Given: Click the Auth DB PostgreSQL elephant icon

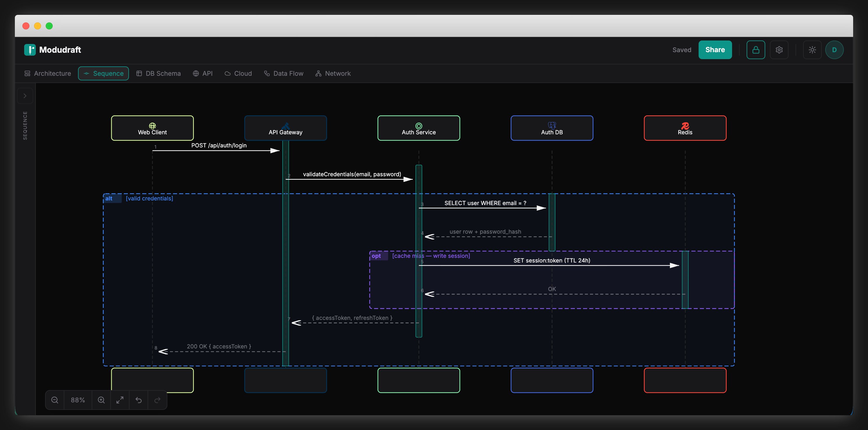Looking at the screenshot, I should coord(552,126).
